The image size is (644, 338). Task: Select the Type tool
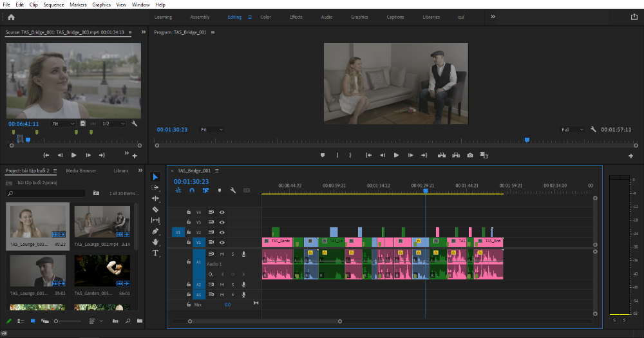(155, 253)
